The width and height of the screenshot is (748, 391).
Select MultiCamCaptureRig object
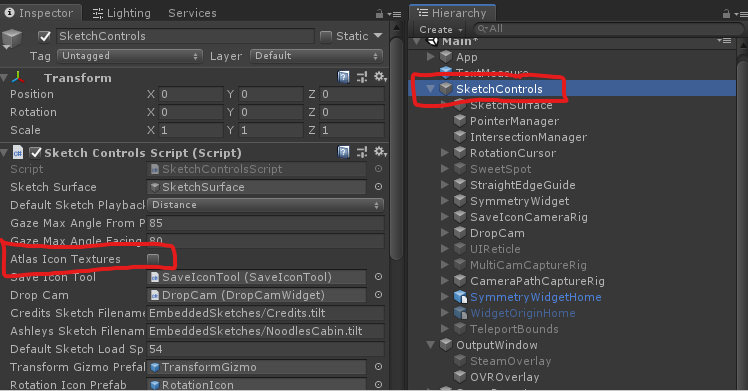[528, 265]
